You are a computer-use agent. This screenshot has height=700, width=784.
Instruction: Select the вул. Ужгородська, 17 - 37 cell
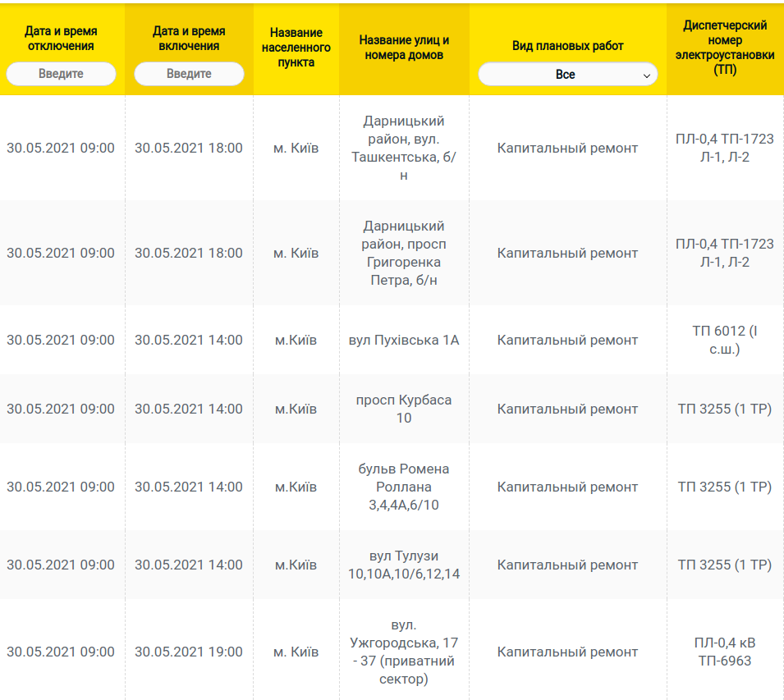point(404,652)
